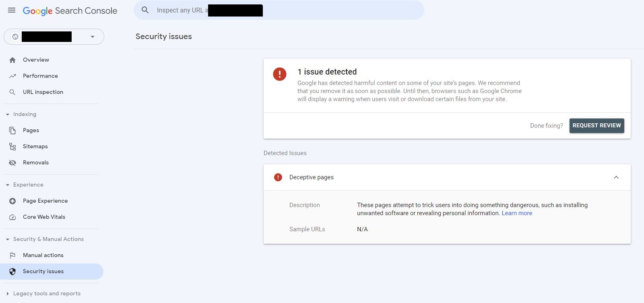Follow the Learn more link

pos(517,213)
